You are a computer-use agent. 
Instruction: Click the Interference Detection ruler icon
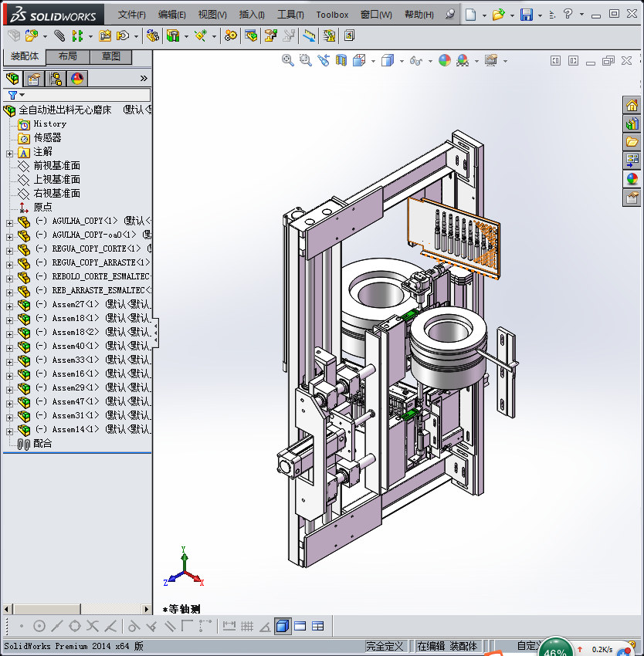tap(309, 36)
